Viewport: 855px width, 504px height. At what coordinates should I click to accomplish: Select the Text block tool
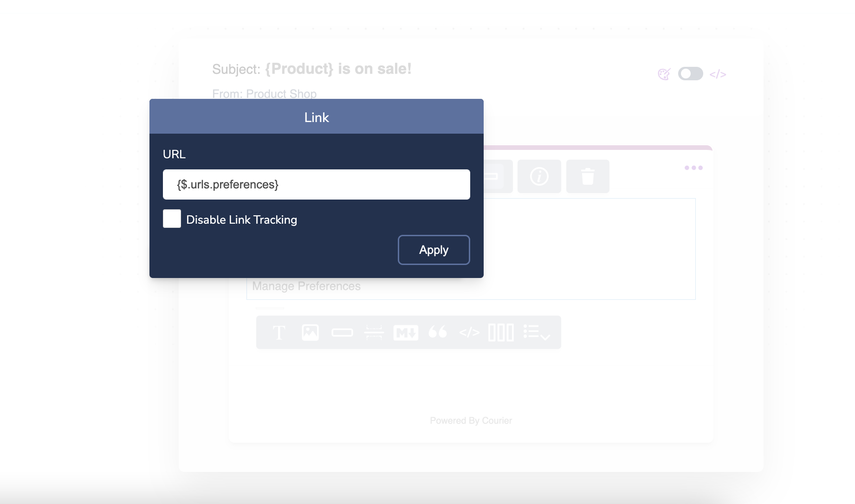(279, 332)
